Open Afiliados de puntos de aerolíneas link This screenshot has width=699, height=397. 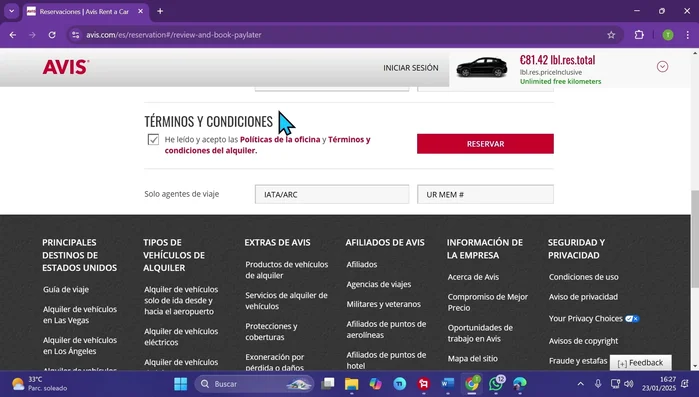386,329
